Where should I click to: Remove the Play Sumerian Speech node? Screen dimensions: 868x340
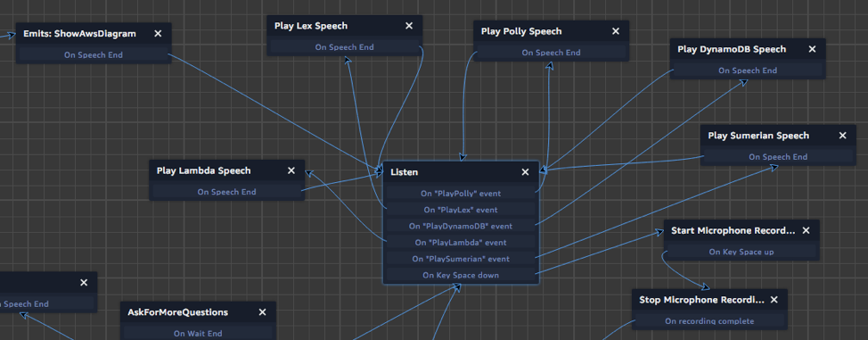point(842,136)
